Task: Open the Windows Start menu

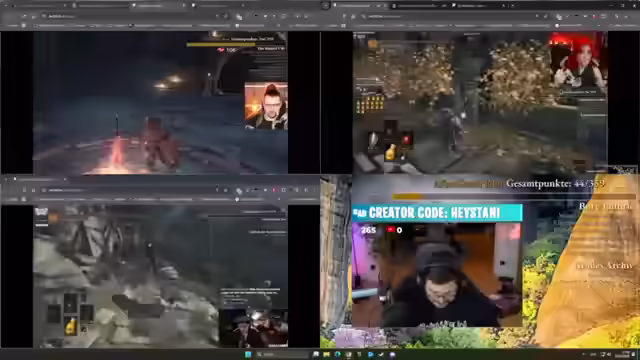Action: pos(248,354)
